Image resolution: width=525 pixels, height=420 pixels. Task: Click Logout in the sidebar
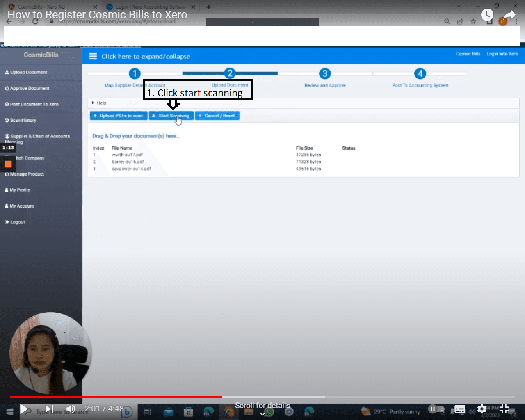click(15, 222)
